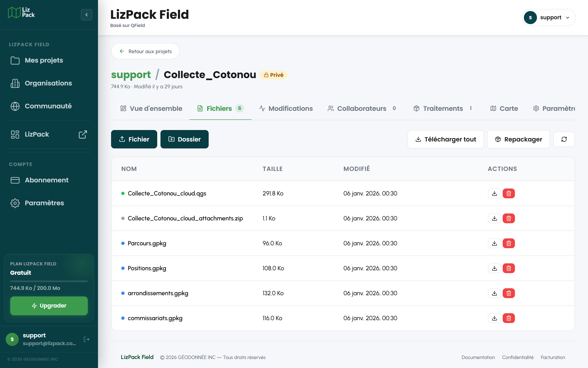
Task: Click Télécharger tout button
Action: coord(446,139)
